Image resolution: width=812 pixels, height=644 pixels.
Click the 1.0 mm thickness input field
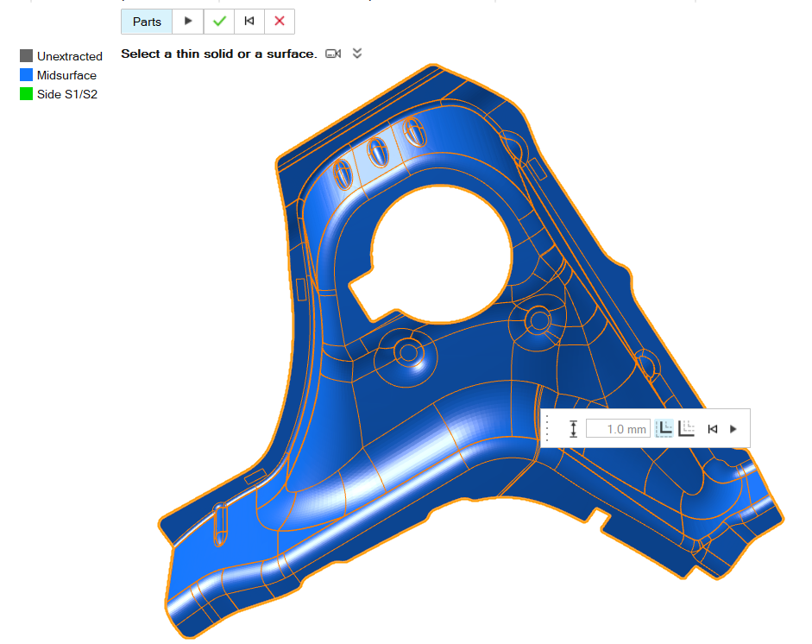click(616, 429)
